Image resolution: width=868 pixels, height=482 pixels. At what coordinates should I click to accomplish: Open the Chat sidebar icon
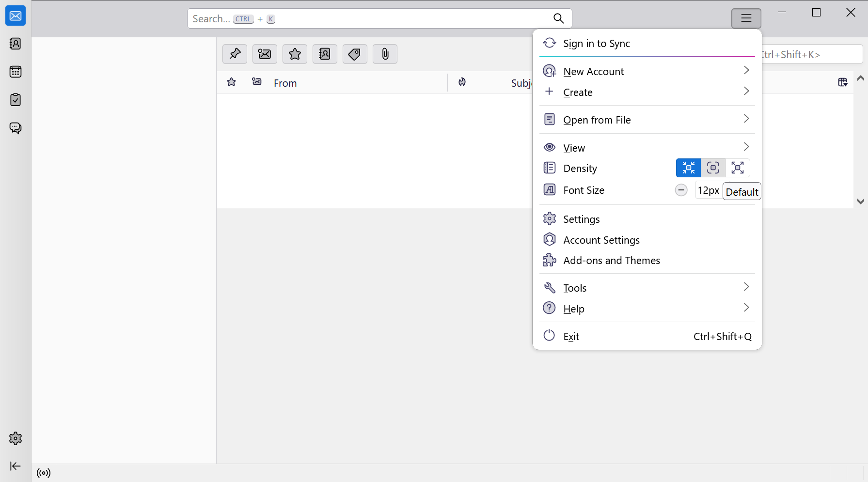[16, 128]
